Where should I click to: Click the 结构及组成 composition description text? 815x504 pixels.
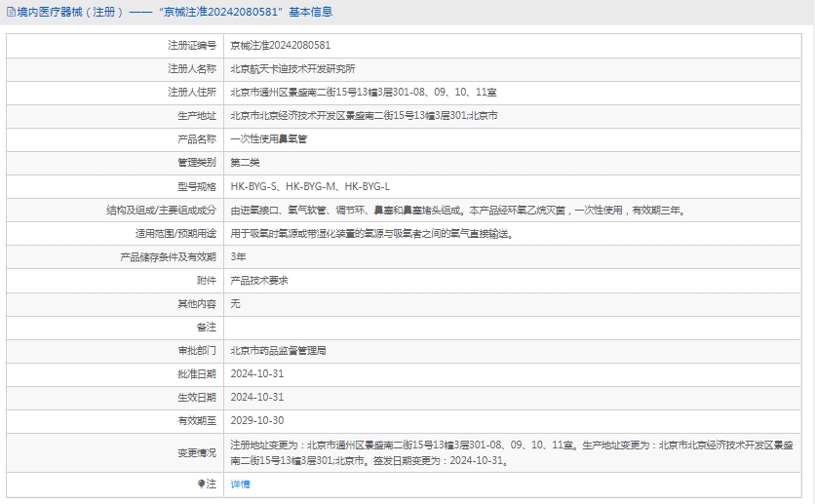pyautogui.click(x=457, y=210)
